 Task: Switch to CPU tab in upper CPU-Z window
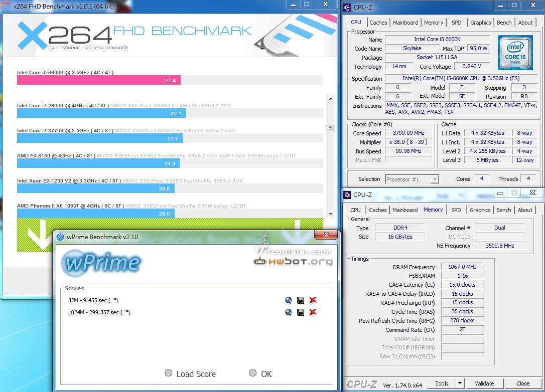click(x=356, y=22)
